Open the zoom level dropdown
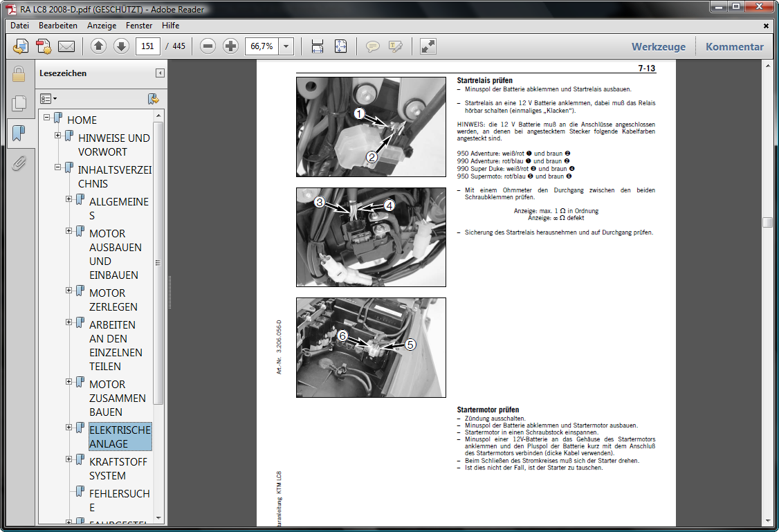This screenshot has width=779, height=532. 286,46
